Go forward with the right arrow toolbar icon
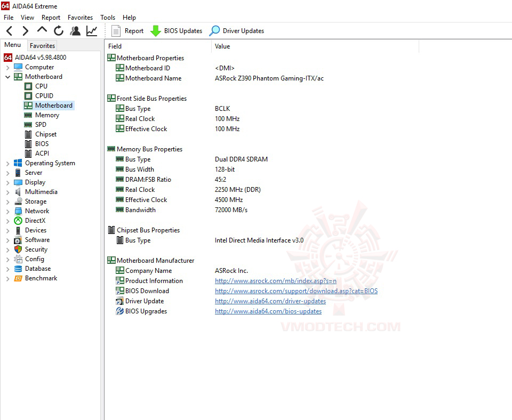 (25, 31)
